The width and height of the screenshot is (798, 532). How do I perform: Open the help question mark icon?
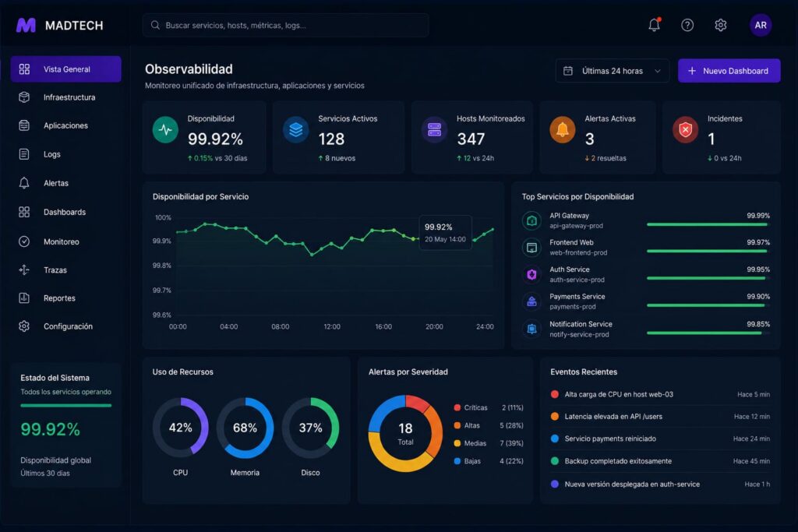687,25
